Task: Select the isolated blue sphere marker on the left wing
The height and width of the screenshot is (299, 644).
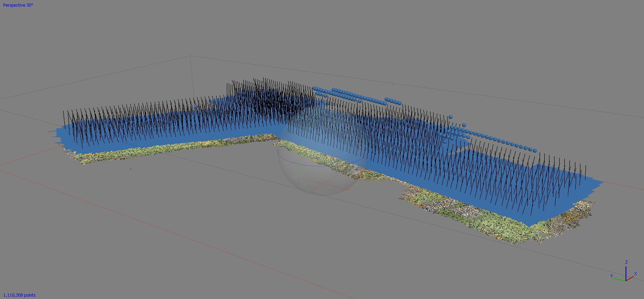Action: [x=196, y=106]
